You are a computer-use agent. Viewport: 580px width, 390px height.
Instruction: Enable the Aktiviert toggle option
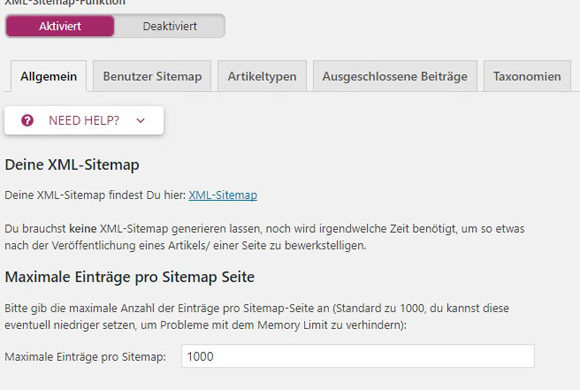(60, 26)
